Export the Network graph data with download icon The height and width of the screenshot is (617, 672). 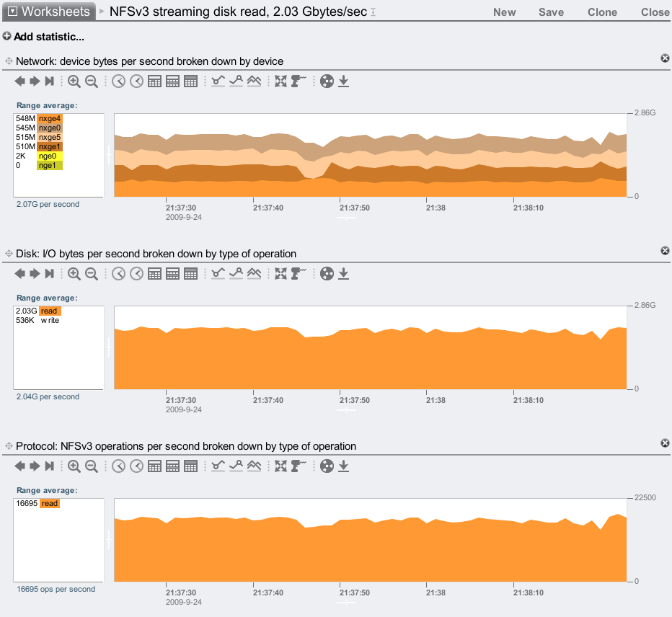[344, 81]
